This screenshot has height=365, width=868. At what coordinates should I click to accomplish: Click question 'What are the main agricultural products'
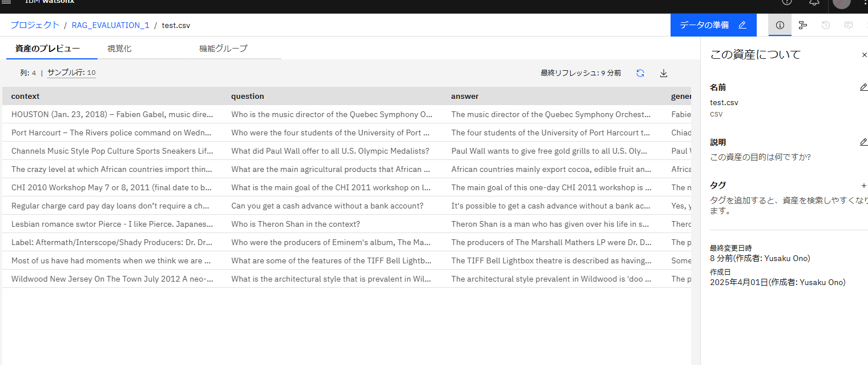coord(332,169)
